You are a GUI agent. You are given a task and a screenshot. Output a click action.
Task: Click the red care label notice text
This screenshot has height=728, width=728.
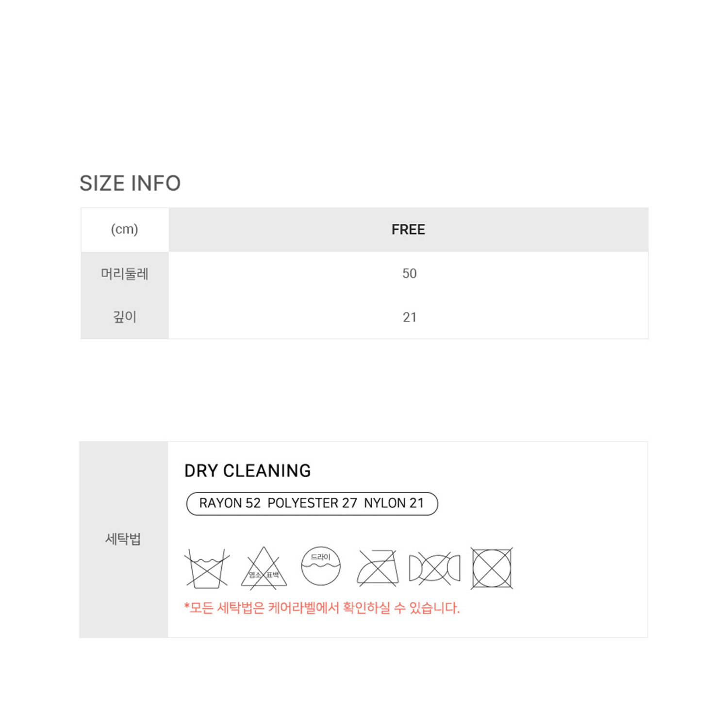pyautogui.click(x=321, y=608)
